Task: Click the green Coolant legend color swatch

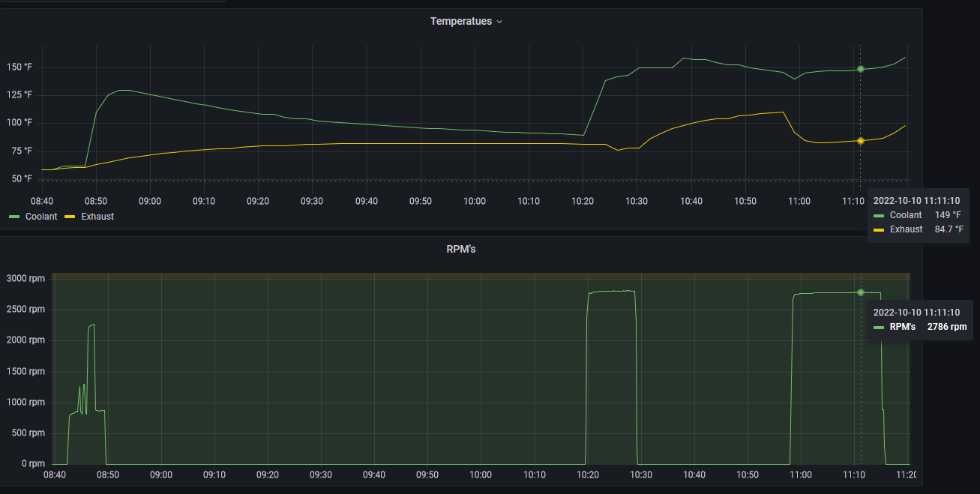Action: point(16,216)
